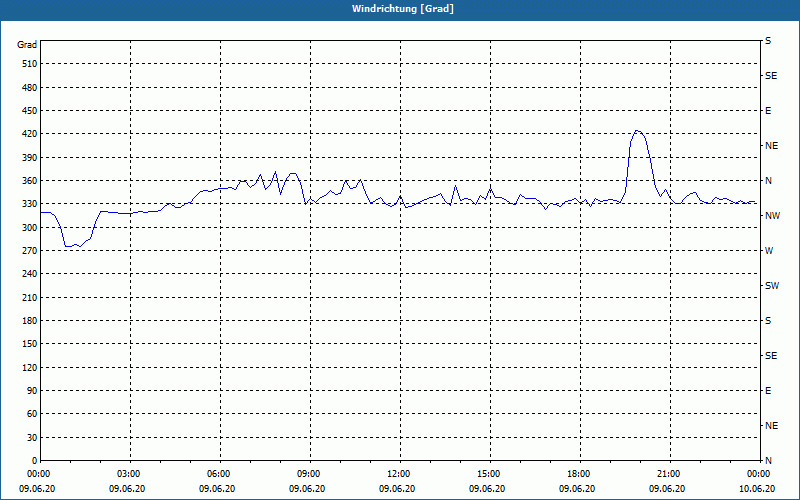800x500 pixels.
Task: Select the 90 y-axis value
Action: pyautogui.click(x=32, y=391)
